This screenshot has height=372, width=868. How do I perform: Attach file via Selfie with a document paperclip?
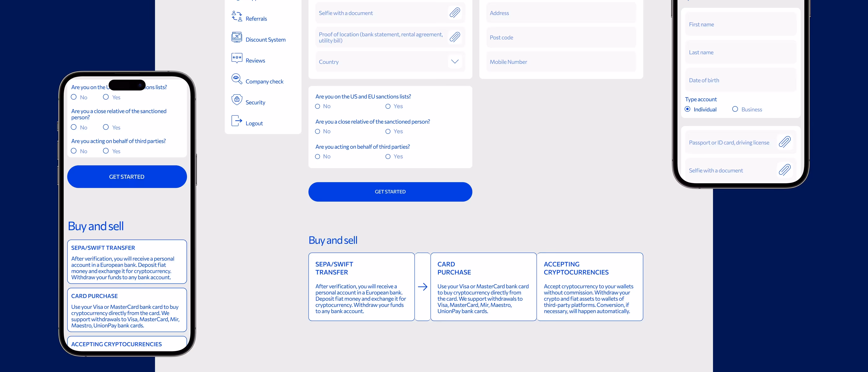point(455,13)
